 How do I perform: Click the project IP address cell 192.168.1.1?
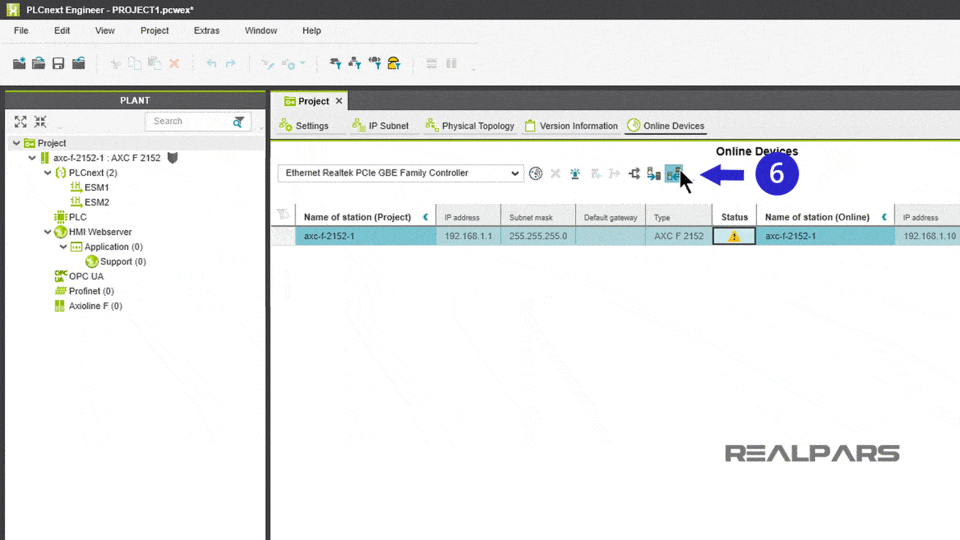(468, 236)
